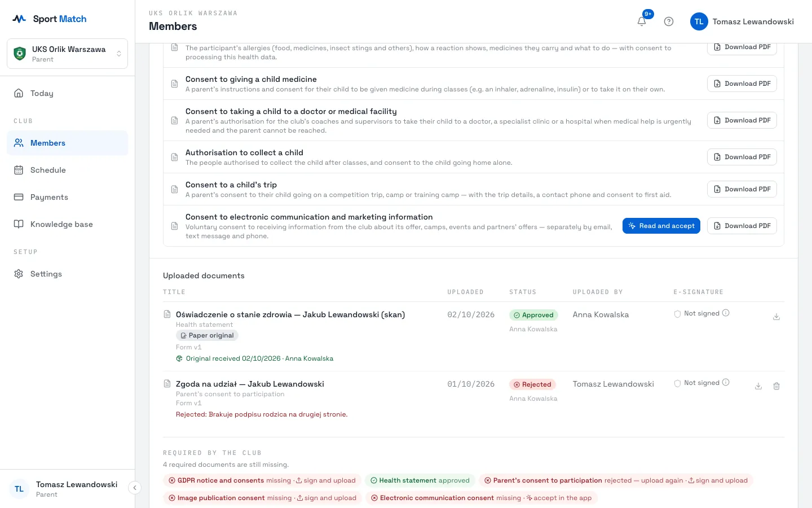Open Zgoda na udział — Jakub Lewandowski
Screen dimensions: 812x508
[250, 384]
